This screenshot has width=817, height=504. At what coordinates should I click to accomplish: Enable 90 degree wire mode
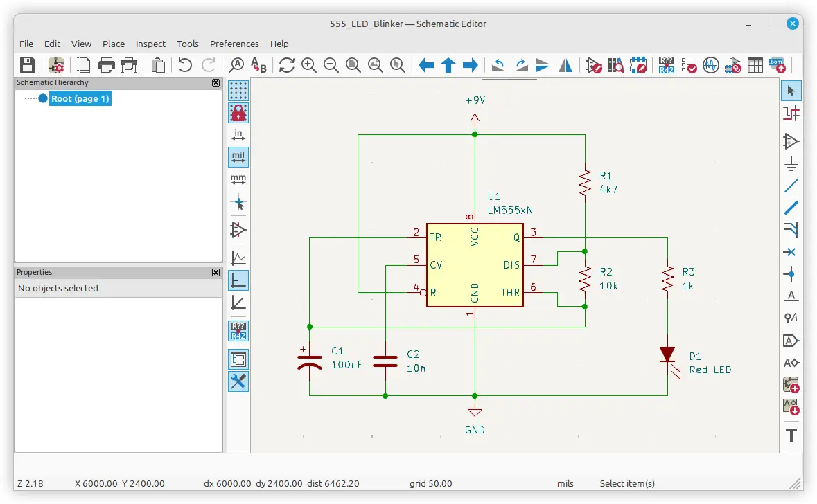(238, 280)
